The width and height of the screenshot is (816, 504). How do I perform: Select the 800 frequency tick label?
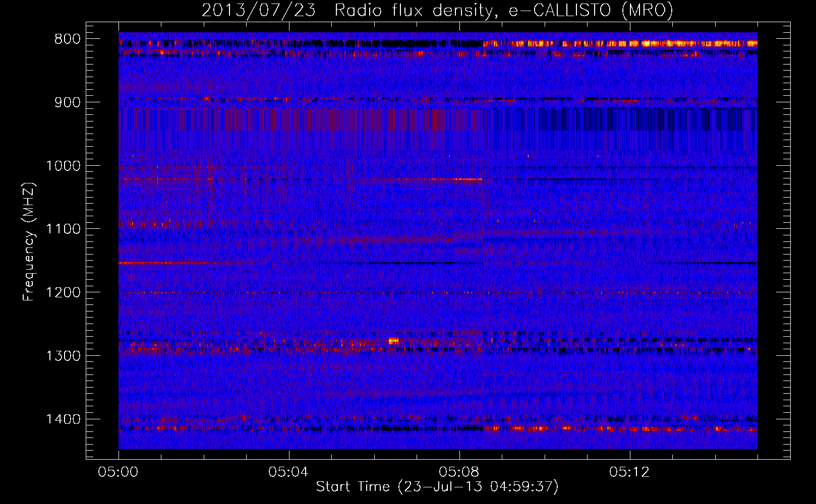[68, 39]
